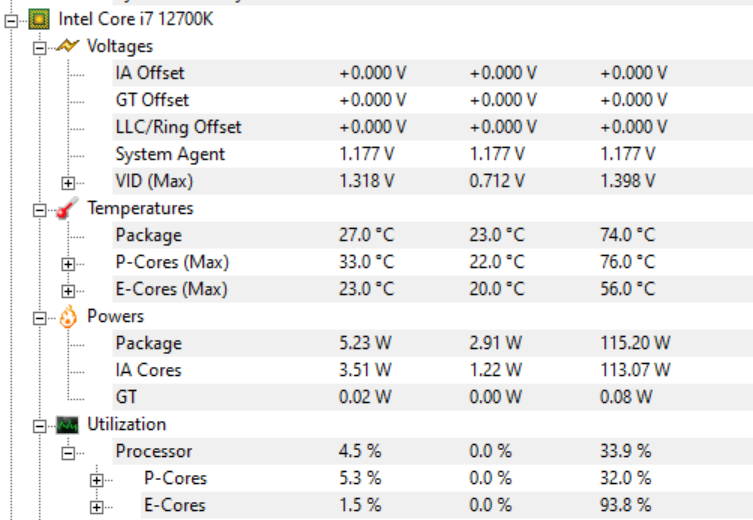Click the Intel Core i7 CPU chip icon
The height and width of the screenshot is (520, 753).
coord(39,20)
